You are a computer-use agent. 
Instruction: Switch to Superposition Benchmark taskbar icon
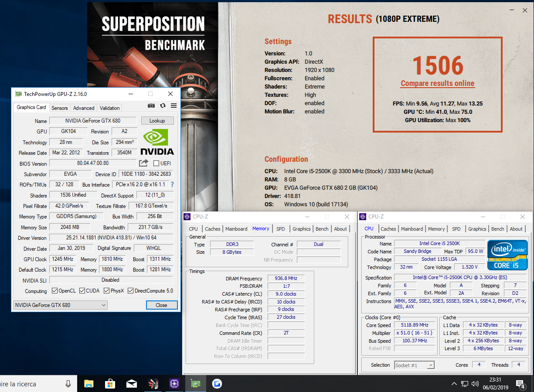(153, 384)
